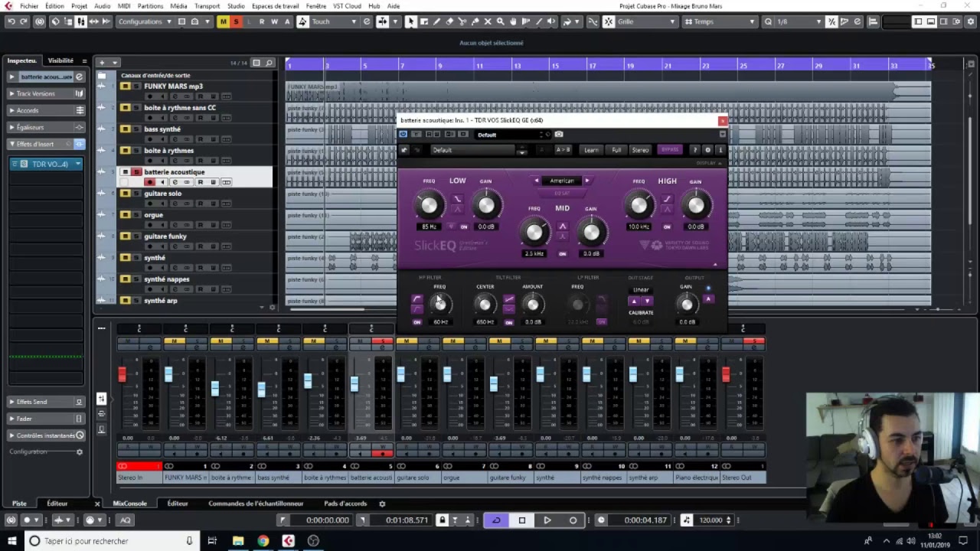
Task: Open Fichier menu
Action: pos(29,6)
